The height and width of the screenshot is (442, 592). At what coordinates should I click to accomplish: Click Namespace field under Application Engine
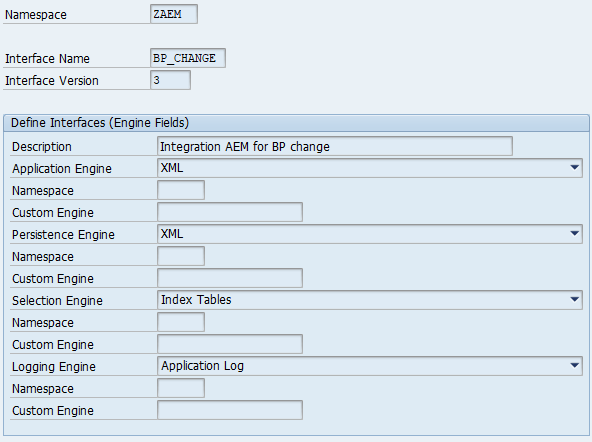click(181, 190)
